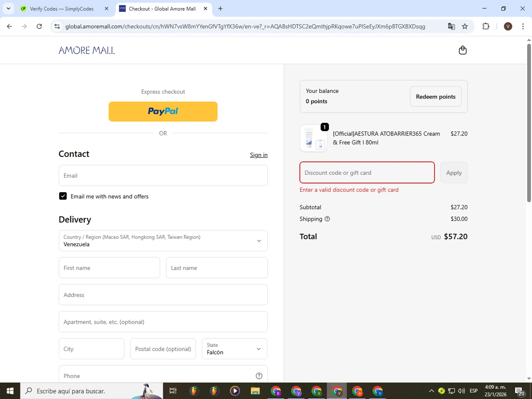Focus the City field
The width and height of the screenshot is (532, 399).
coord(92,349)
